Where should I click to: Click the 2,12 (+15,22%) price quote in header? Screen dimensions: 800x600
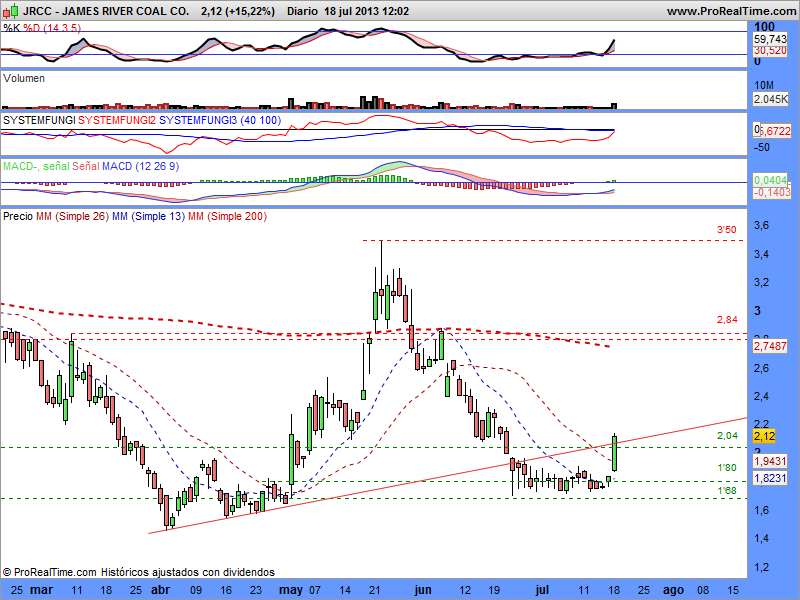point(238,11)
